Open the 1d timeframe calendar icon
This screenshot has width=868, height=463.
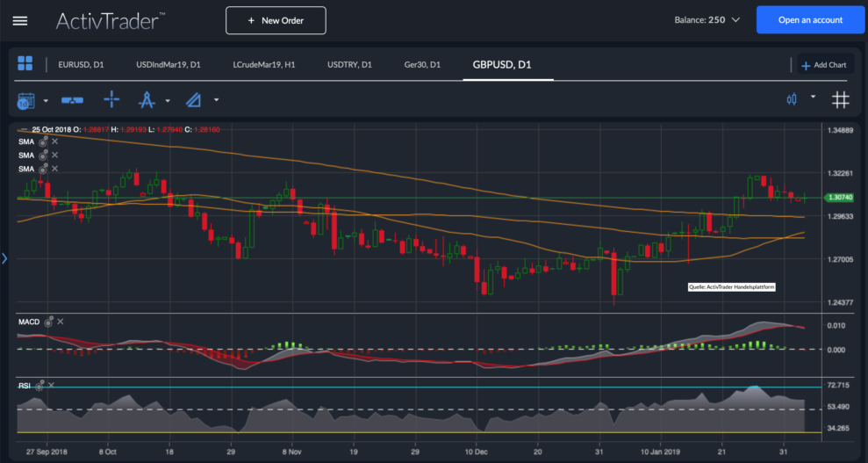[x=26, y=100]
